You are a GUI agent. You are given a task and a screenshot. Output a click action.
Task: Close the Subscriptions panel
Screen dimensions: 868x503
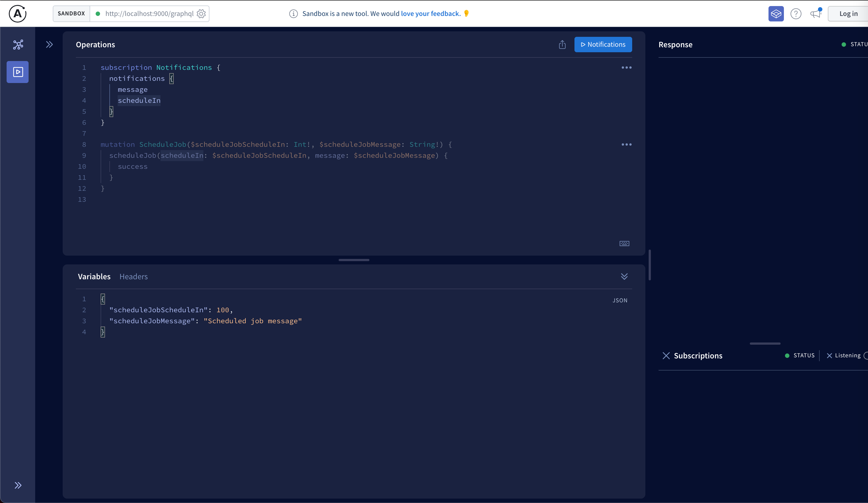pos(666,356)
